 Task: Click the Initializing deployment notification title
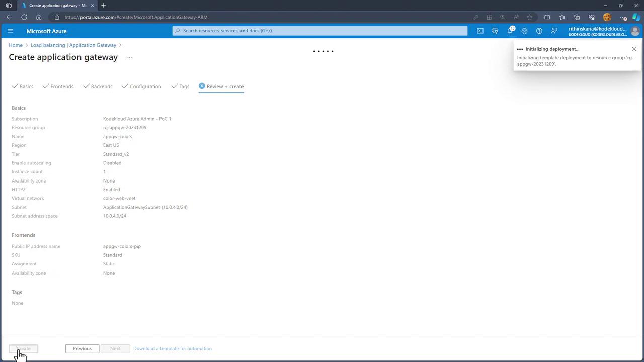tap(552, 49)
